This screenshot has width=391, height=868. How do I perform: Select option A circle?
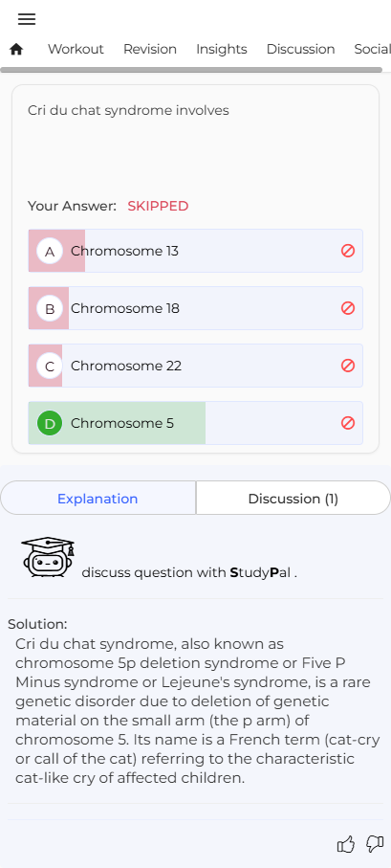(x=50, y=252)
